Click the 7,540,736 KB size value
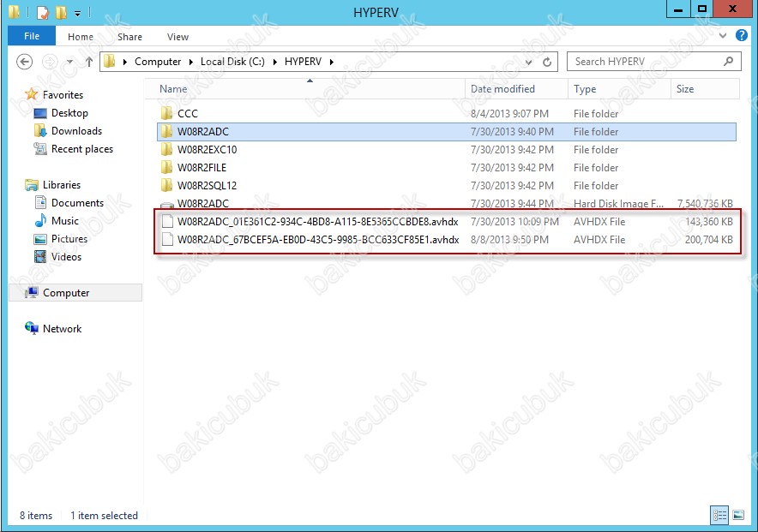 (705, 204)
